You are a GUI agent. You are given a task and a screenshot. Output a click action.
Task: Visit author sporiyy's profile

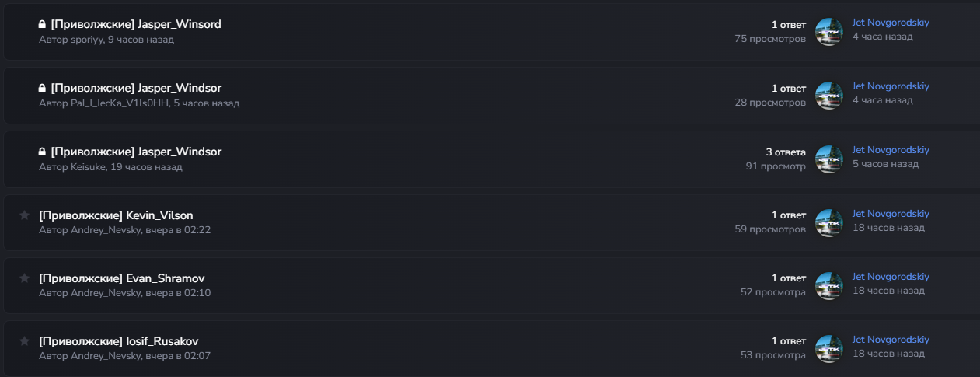(x=88, y=40)
